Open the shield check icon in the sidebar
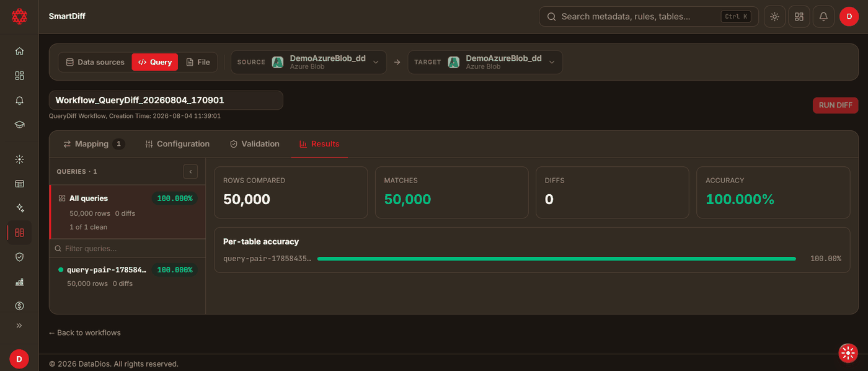This screenshot has height=371, width=868. coord(19,257)
